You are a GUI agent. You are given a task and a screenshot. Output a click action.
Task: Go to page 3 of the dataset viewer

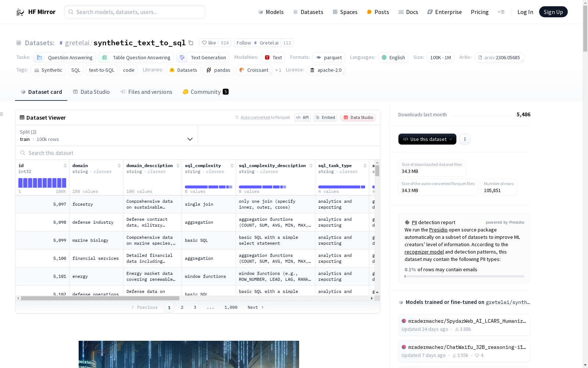tap(195, 307)
